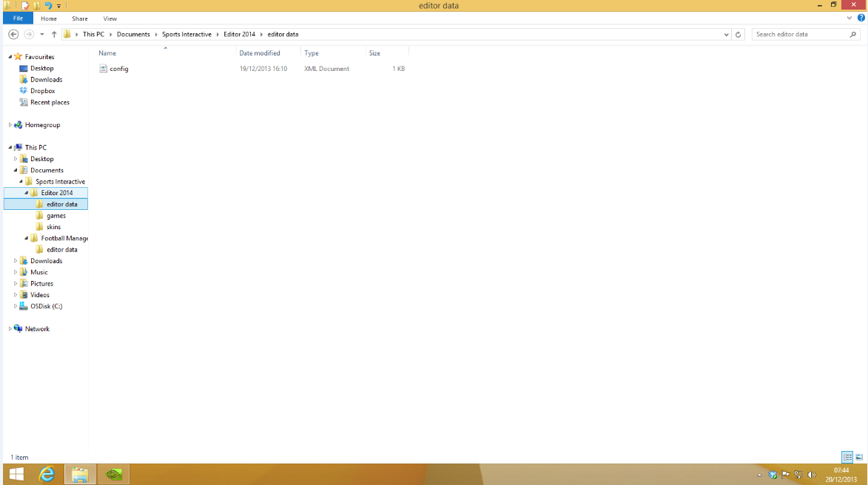868x485 pixels.
Task: Switch to the View ribbon tab
Action: coord(110,18)
